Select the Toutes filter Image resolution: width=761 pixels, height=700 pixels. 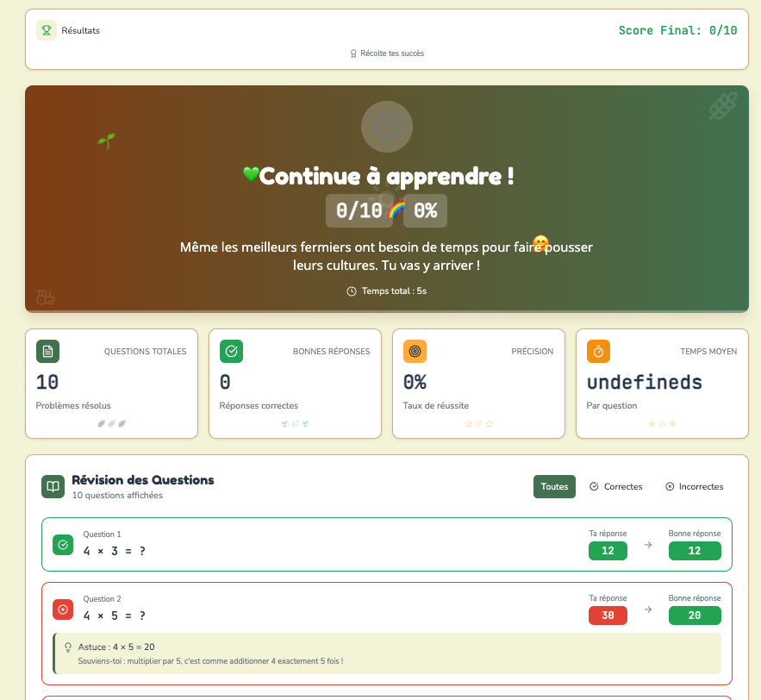(x=554, y=486)
